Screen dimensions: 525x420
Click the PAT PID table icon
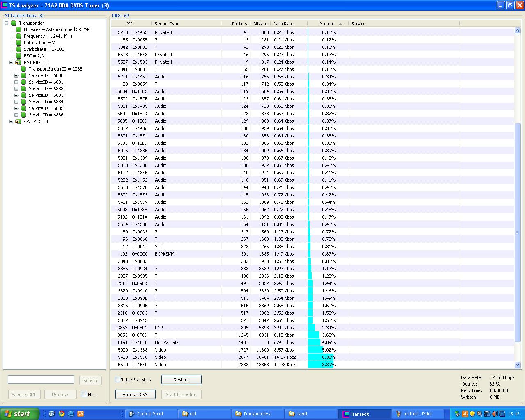tap(18, 62)
